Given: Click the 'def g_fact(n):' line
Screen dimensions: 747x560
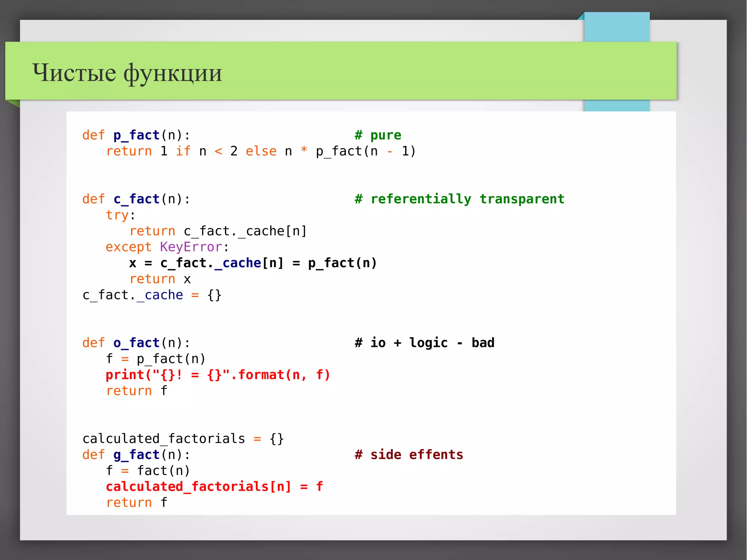Looking at the screenshot, I should tap(136, 455).
